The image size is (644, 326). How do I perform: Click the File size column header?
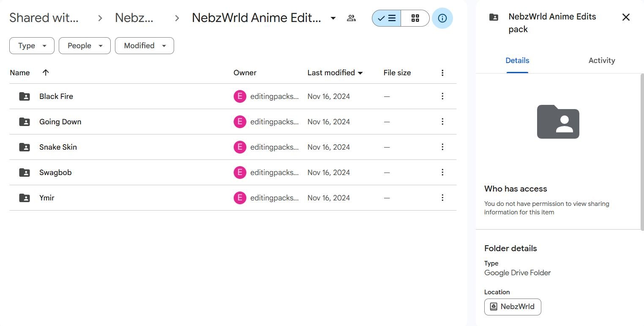(397, 73)
